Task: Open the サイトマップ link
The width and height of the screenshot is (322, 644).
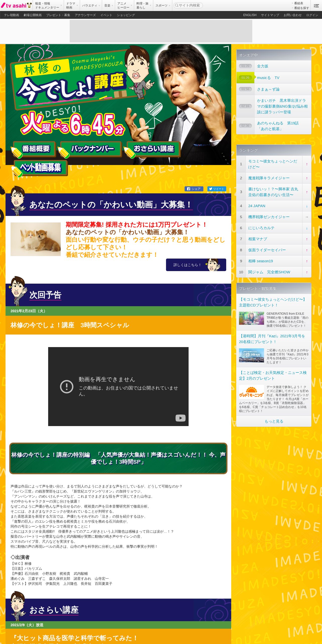Action: point(270,15)
